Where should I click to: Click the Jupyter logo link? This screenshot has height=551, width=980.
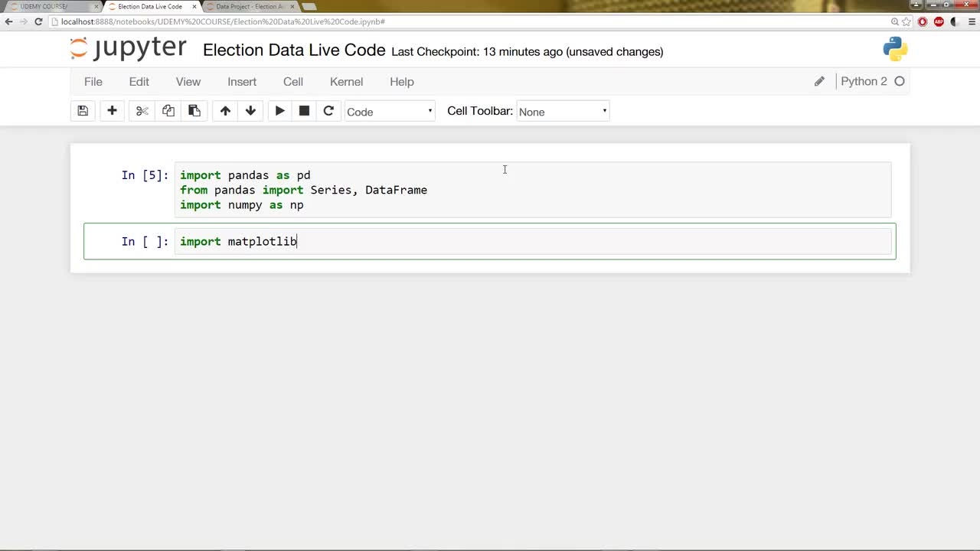128,48
